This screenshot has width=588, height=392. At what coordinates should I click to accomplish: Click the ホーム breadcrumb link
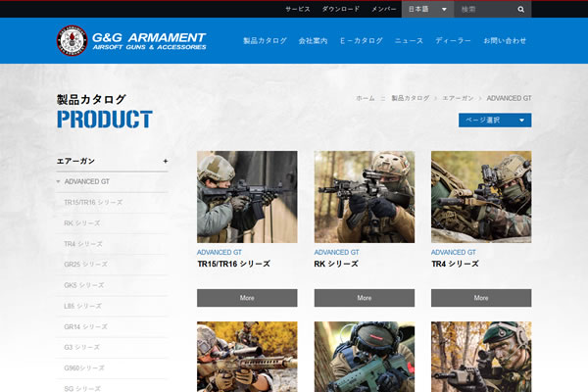point(365,98)
